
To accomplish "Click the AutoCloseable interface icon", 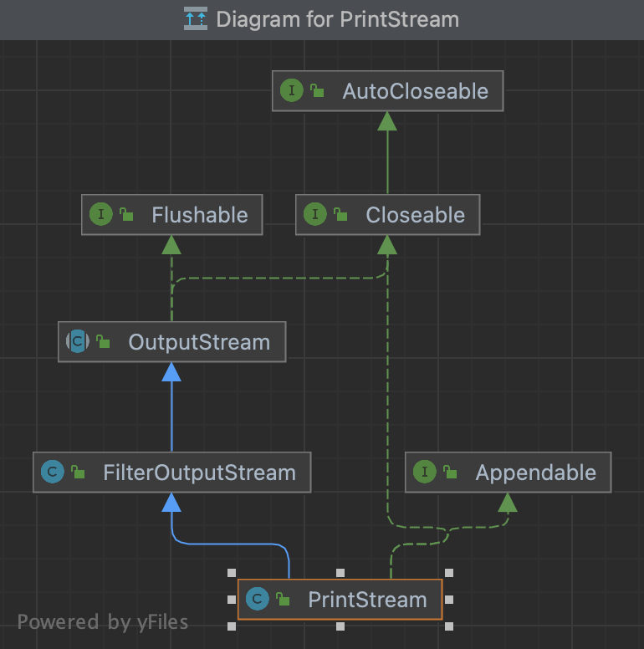I will [x=292, y=91].
